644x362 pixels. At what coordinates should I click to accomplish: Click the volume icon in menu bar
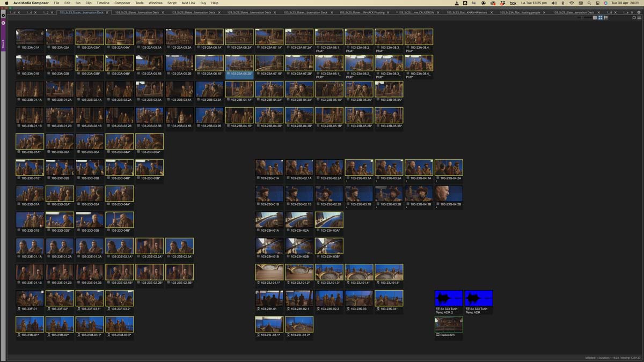pyautogui.click(x=554, y=3)
